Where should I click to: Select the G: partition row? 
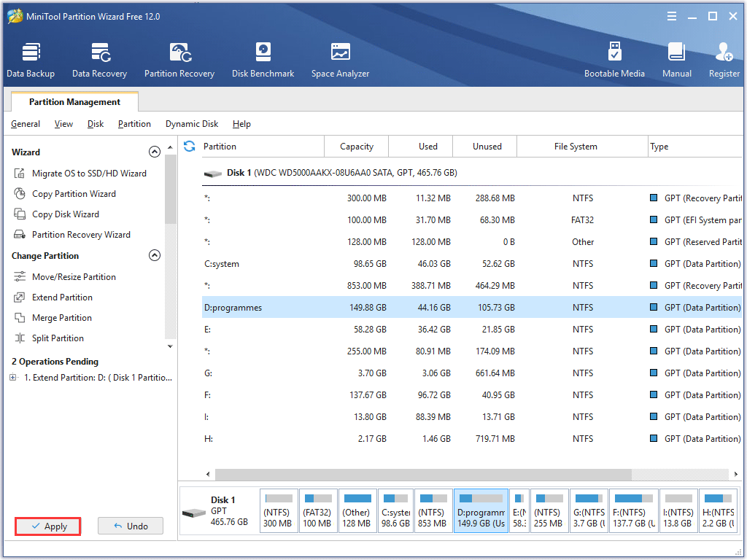472,373
